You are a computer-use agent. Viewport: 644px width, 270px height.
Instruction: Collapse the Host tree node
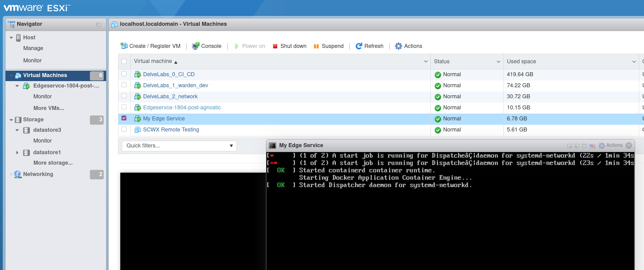point(11,38)
